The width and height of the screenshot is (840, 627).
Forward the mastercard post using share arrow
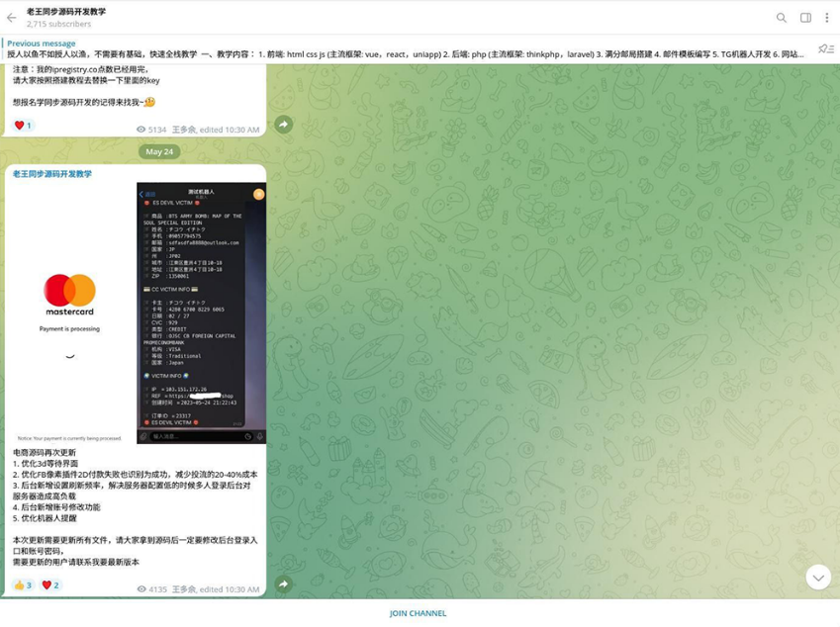[x=283, y=583]
